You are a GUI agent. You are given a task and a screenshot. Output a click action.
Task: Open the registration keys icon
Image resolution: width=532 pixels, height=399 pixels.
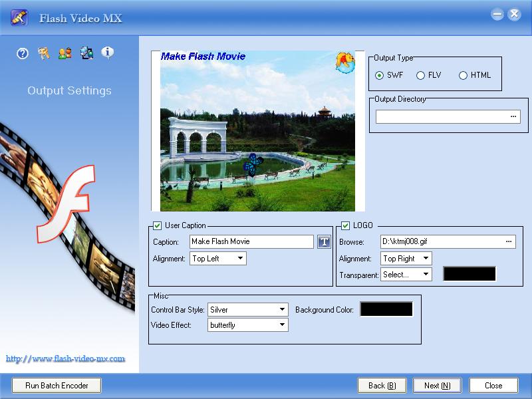[44, 53]
